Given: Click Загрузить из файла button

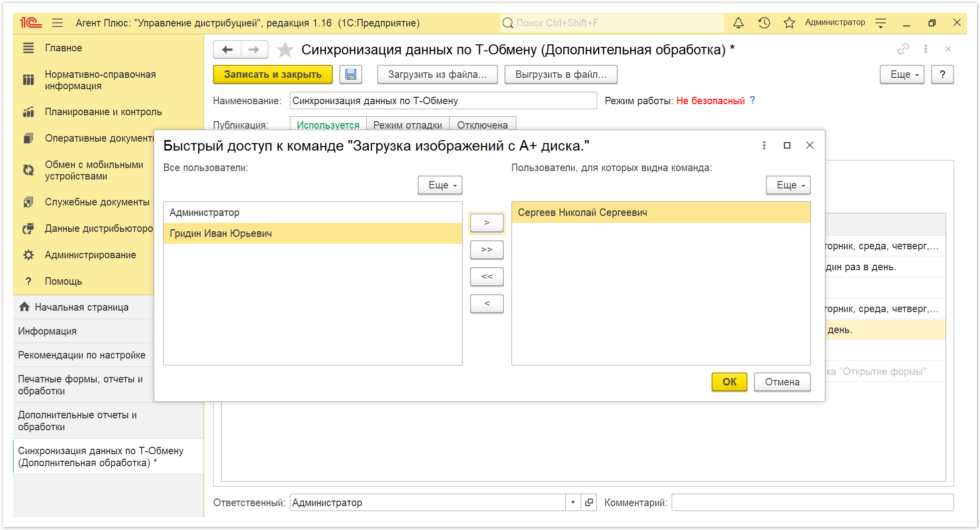Looking at the screenshot, I should (x=438, y=74).
